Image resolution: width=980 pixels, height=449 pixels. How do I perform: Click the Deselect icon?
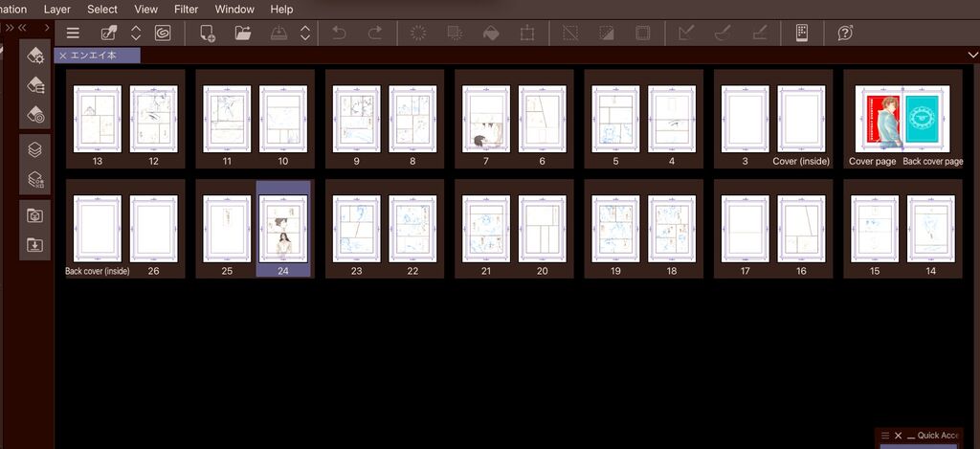click(570, 34)
